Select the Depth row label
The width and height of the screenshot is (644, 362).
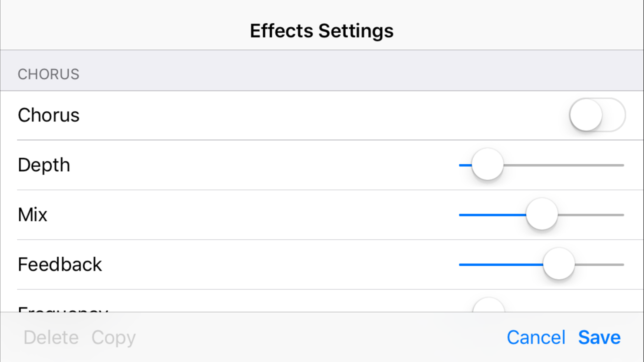click(x=44, y=165)
